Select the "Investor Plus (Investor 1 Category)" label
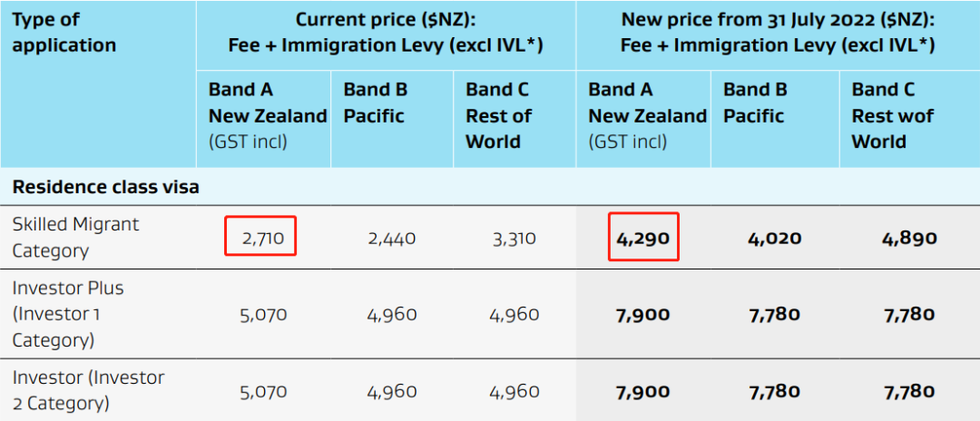 click(x=68, y=314)
